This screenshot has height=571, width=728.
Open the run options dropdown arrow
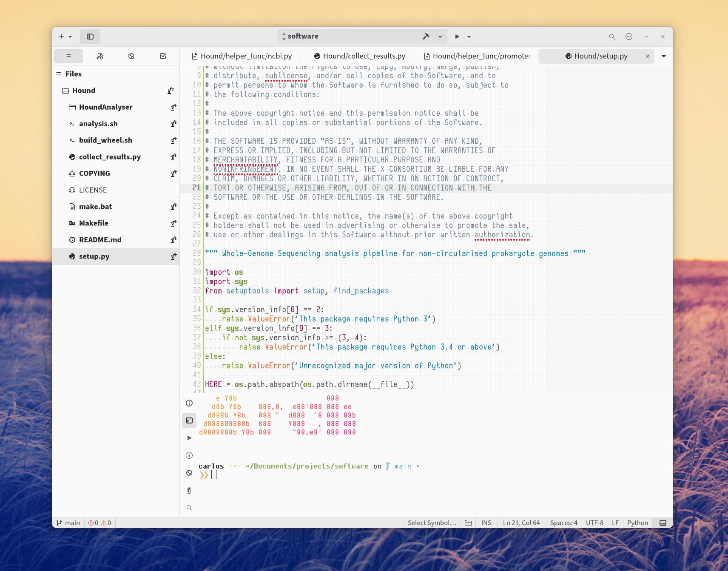(x=469, y=37)
